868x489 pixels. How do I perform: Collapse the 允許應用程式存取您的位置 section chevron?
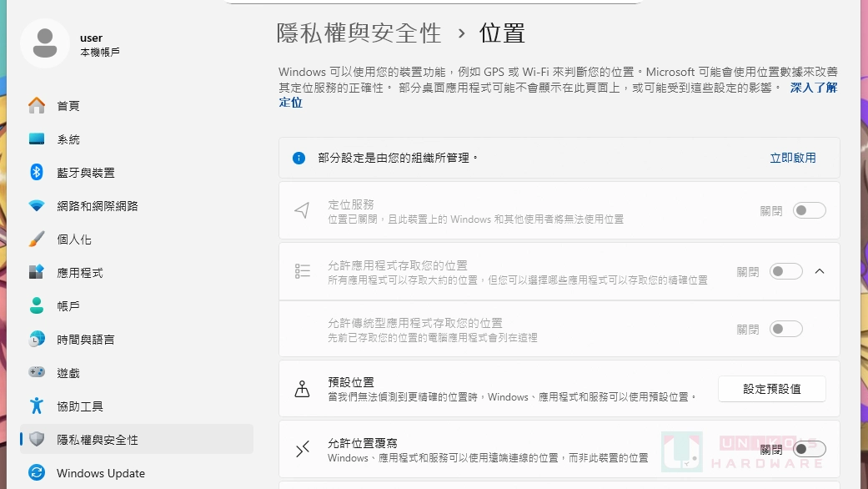pyautogui.click(x=820, y=271)
